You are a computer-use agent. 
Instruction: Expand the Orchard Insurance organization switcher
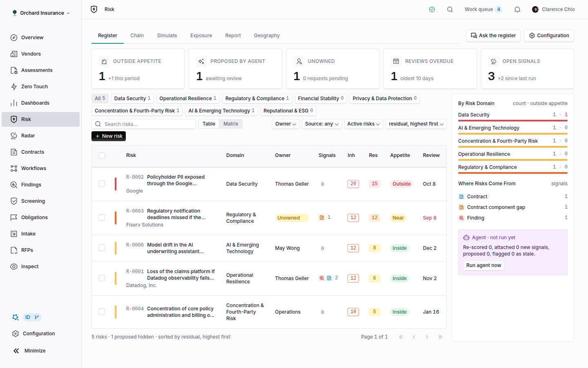[41, 13]
